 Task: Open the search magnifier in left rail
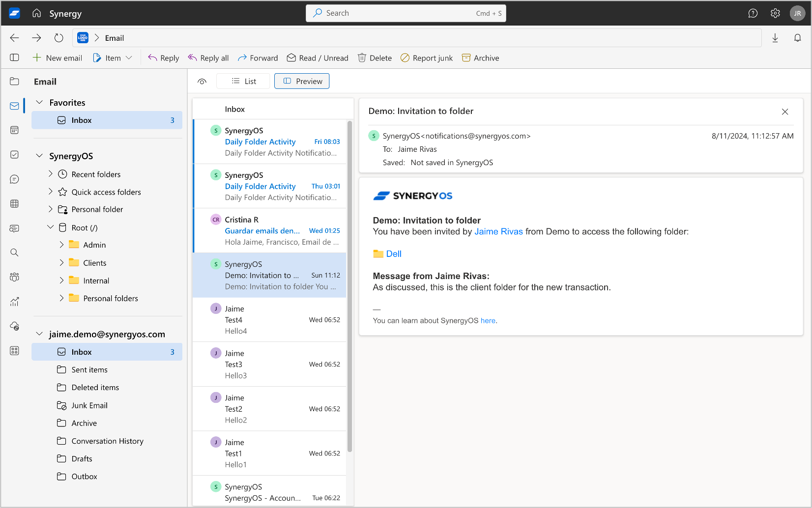tap(15, 253)
